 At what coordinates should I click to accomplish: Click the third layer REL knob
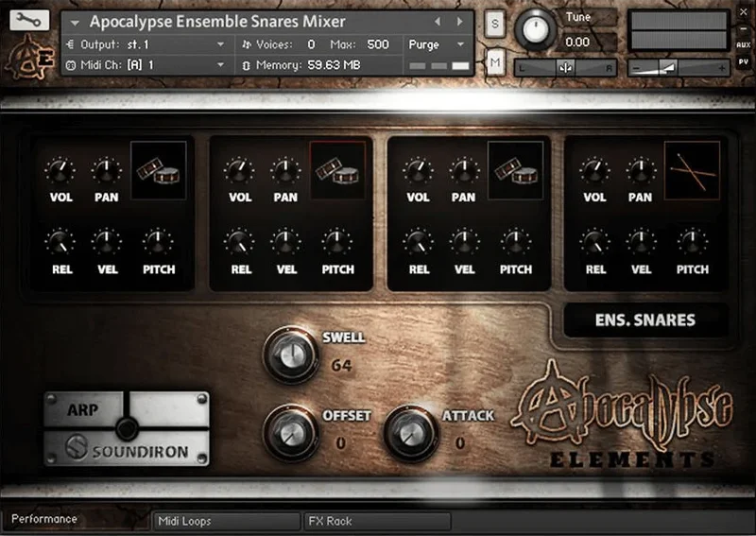click(x=418, y=242)
